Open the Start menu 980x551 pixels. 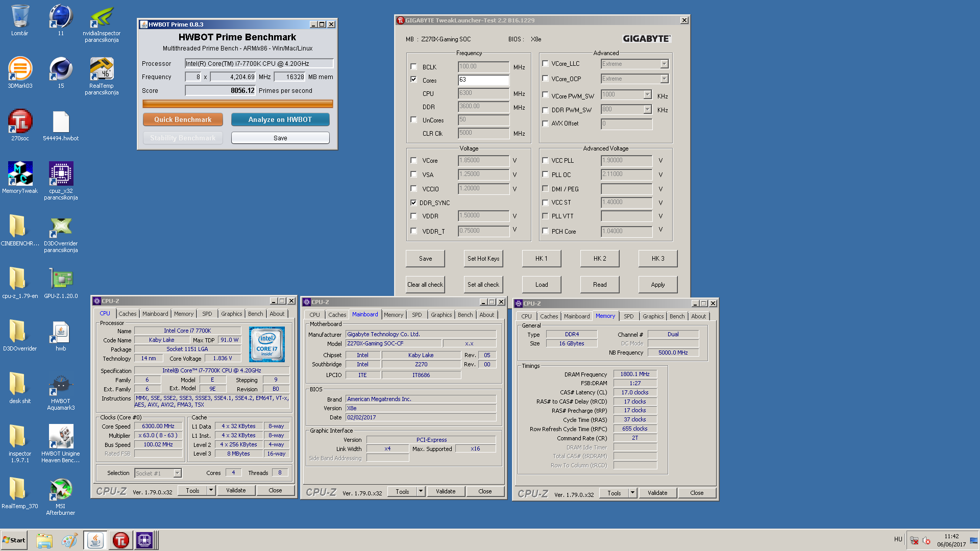coord(14,540)
